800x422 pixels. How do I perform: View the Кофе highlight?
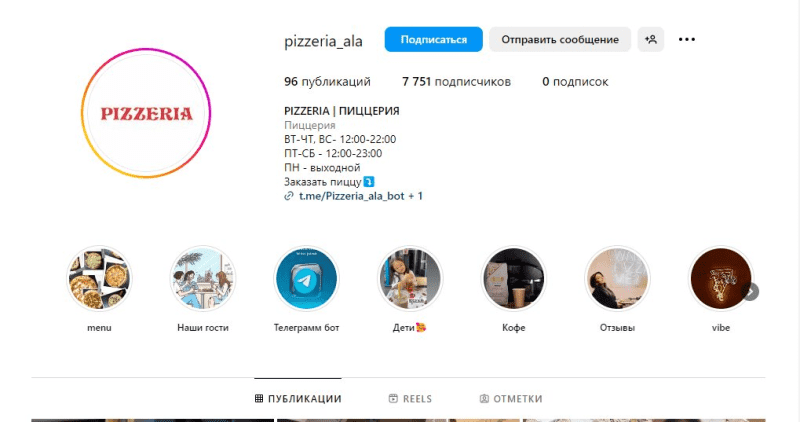514,279
